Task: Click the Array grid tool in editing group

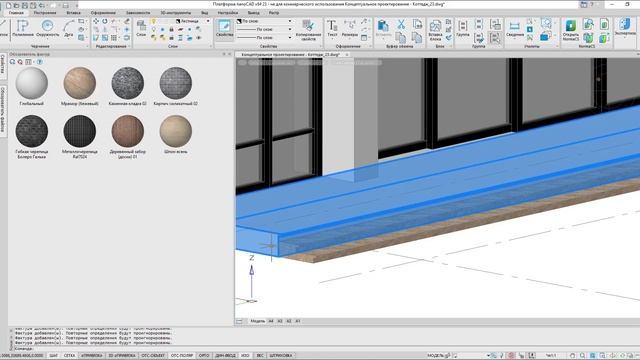Action: [114, 38]
